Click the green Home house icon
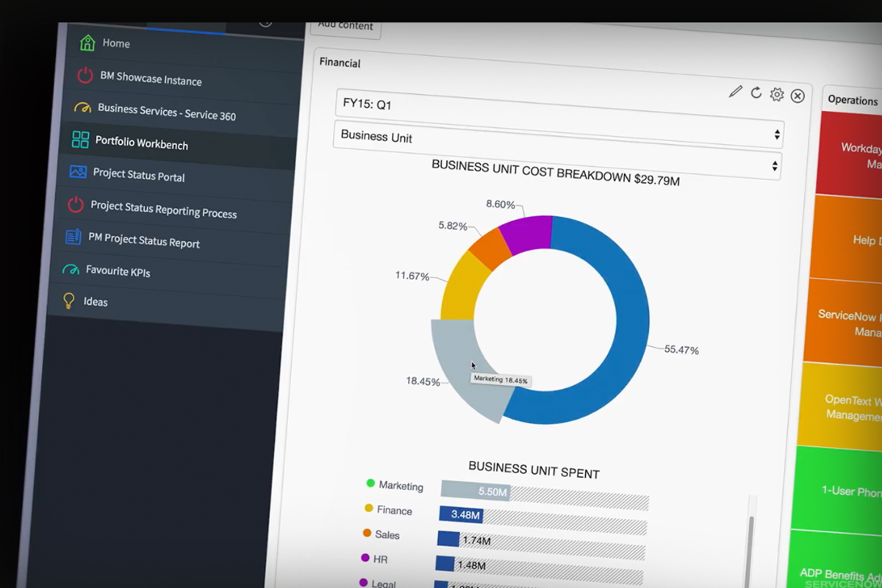 pyautogui.click(x=87, y=42)
